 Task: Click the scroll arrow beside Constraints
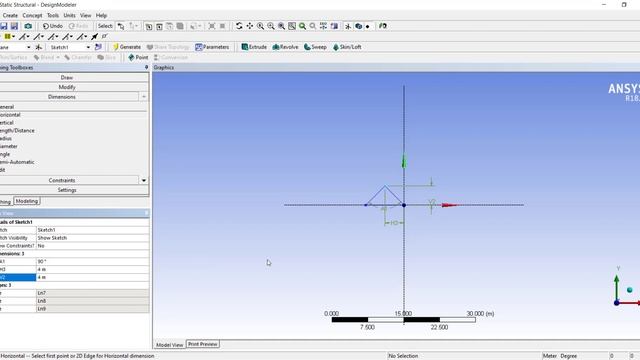144,180
